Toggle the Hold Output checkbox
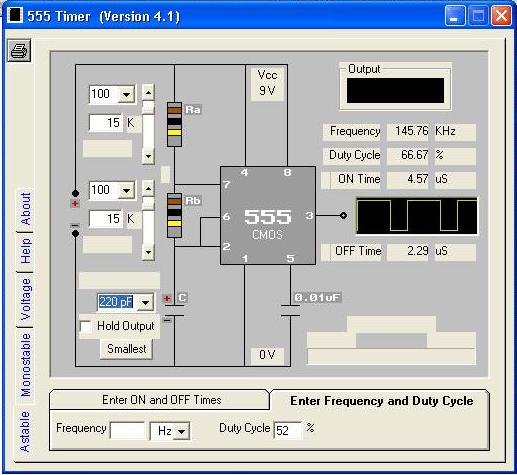 pyautogui.click(x=86, y=326)
